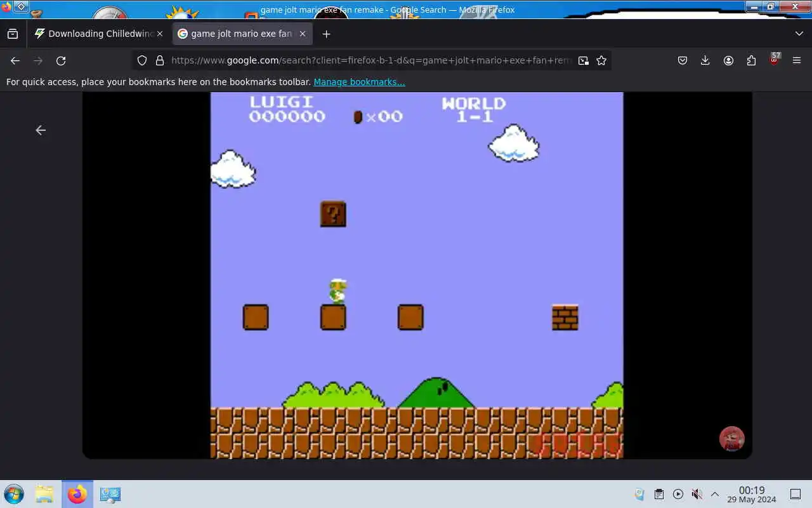The height and width of the screenshot is (508, 812).
Task: Go forward one page in Firefox
Action: 38,60
